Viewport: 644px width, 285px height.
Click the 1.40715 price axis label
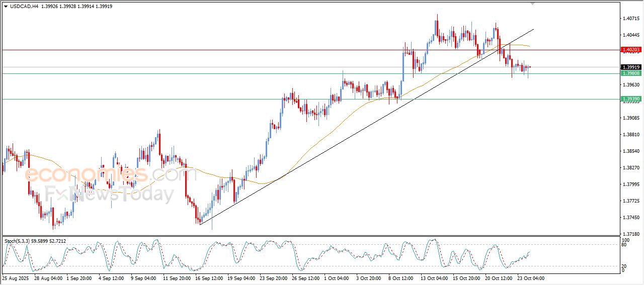pos(630,19)
